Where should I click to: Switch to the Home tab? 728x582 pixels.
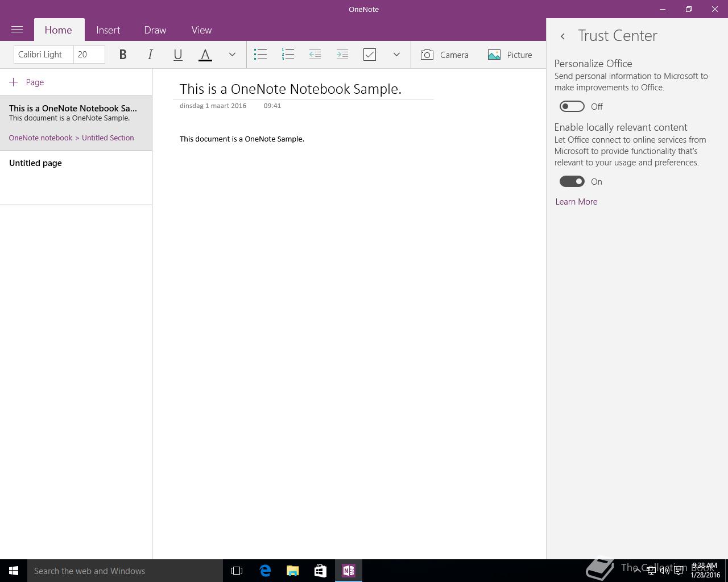59,30
